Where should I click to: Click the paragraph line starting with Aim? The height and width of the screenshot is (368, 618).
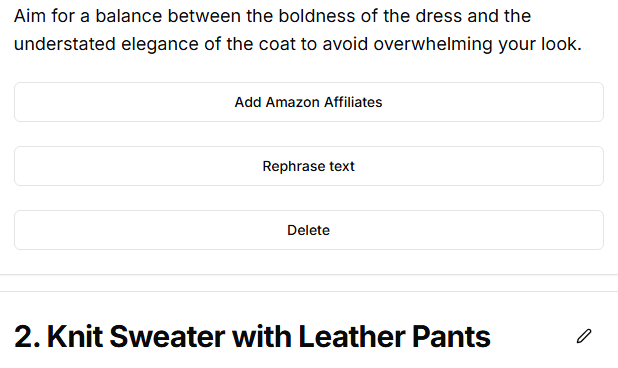pos(272,16)
